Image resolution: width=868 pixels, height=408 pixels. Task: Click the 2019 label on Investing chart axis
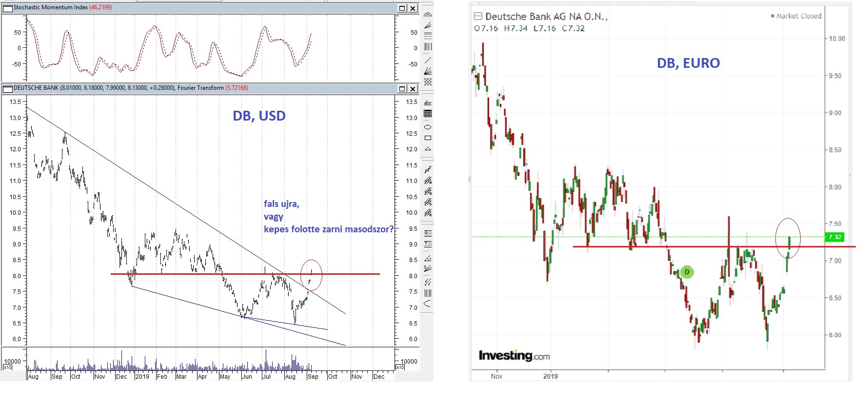[551, 376]
